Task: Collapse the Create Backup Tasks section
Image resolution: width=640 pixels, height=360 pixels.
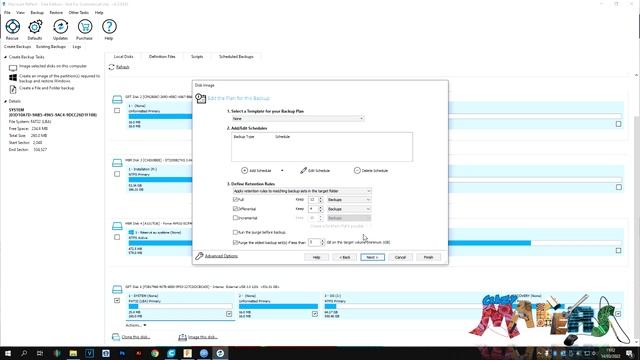Action: pyautogui.click(x=5, y=57)
